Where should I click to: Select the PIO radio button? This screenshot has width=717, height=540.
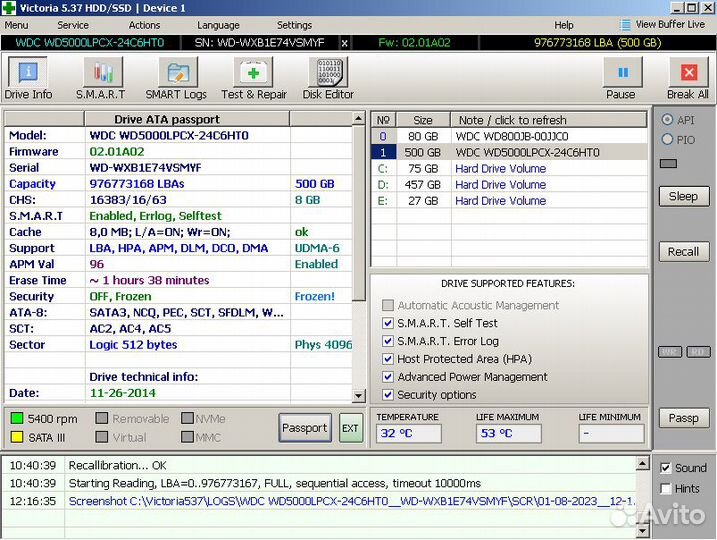[667, 139]
